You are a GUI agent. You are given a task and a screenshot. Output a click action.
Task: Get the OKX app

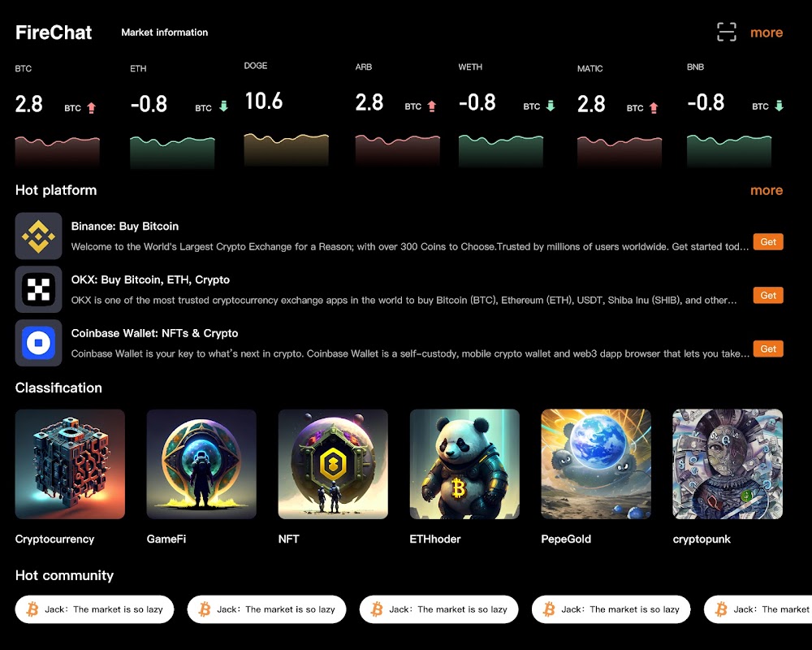768,295
